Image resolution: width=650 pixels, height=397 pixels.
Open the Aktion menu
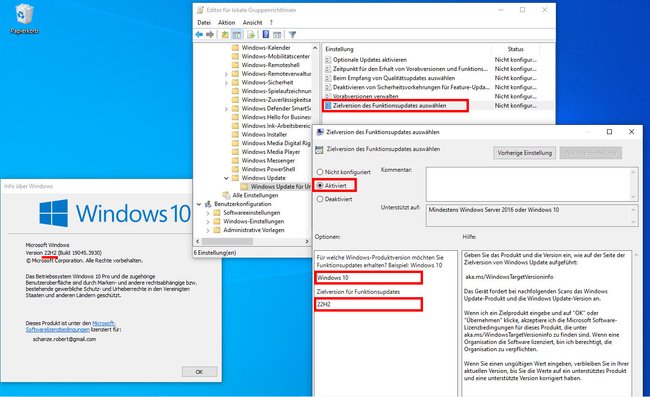[226, 22]
